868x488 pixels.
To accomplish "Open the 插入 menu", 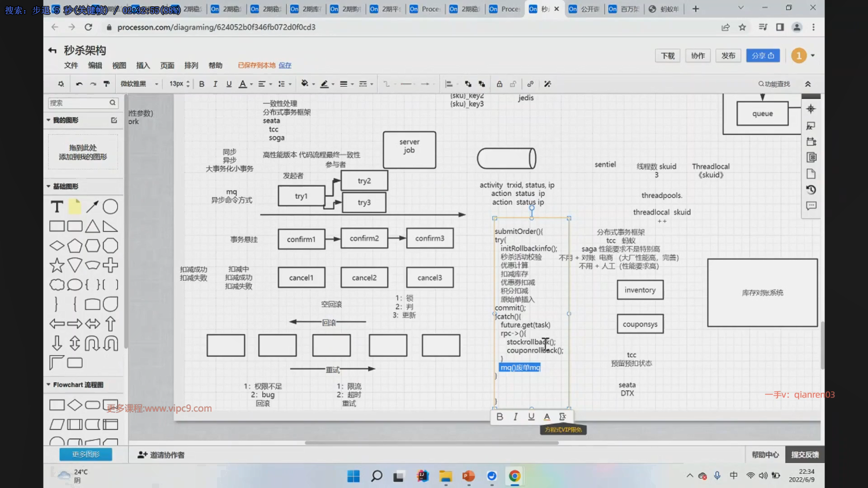I will click(x=143, y=66).
